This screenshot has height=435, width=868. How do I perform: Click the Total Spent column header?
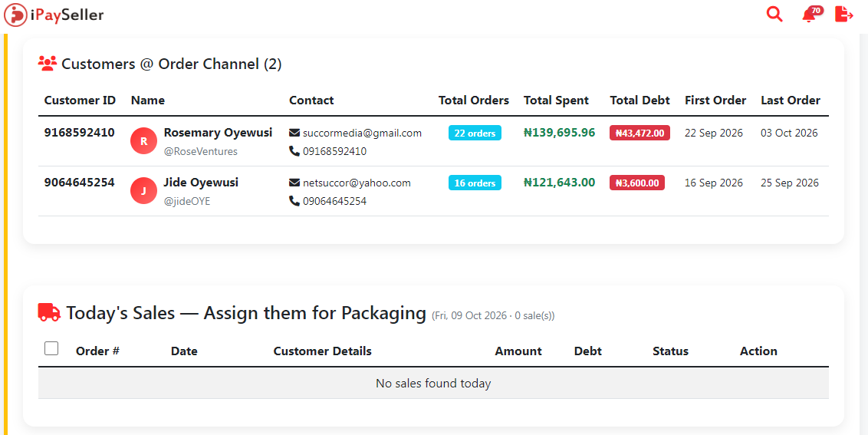(x=556, y=101)
